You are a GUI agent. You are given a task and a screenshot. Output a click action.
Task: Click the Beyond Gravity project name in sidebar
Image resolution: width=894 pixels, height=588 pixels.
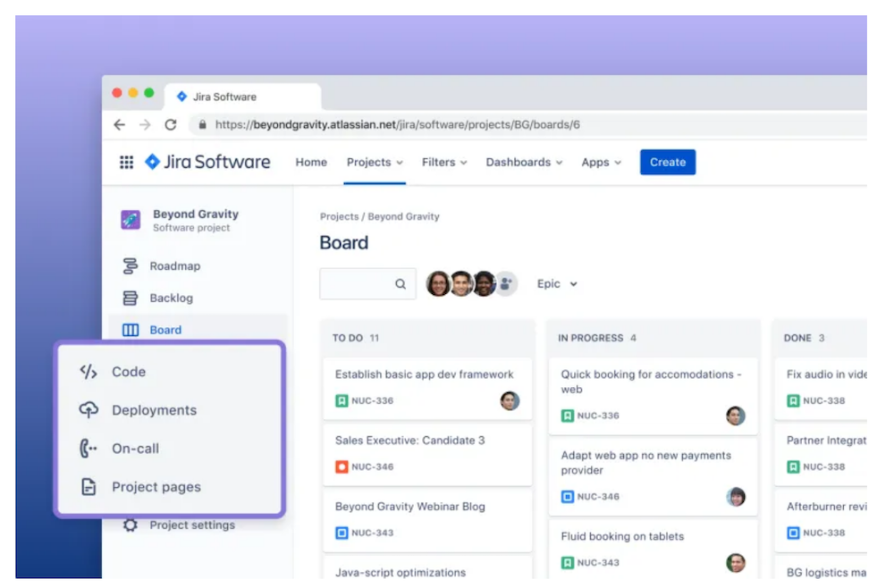[196, 214]
